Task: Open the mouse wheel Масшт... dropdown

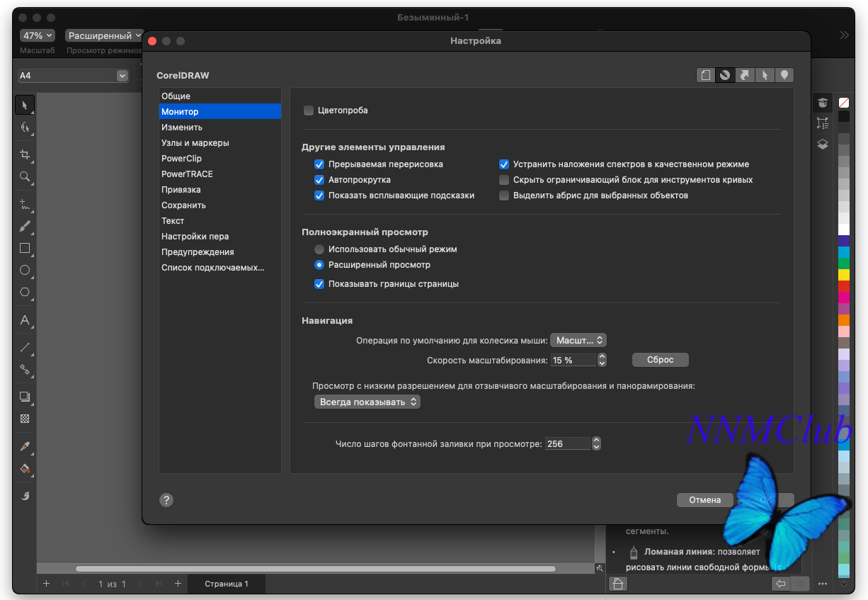Action: pos(578,341)
